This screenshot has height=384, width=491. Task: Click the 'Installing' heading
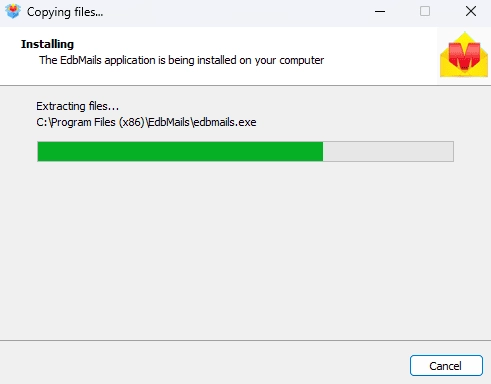(x=47, y=44)
